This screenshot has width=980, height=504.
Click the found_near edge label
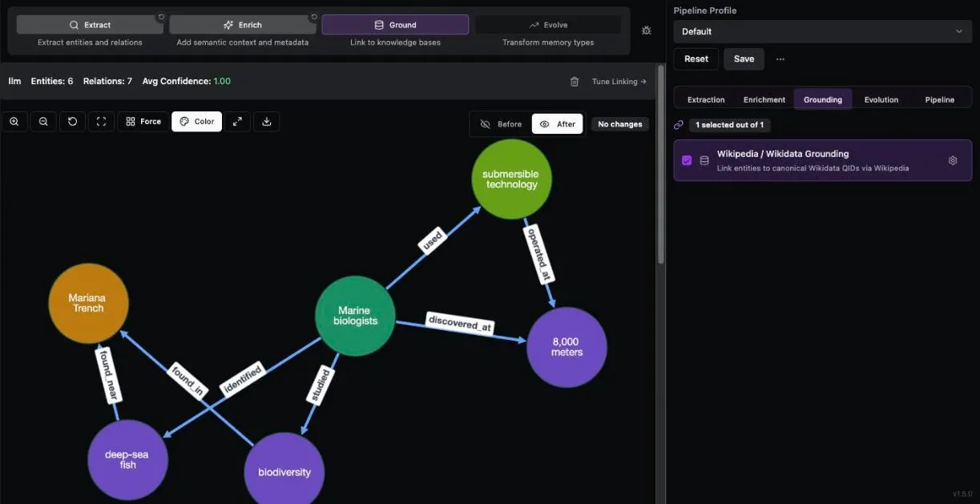[x=107, y=375]
